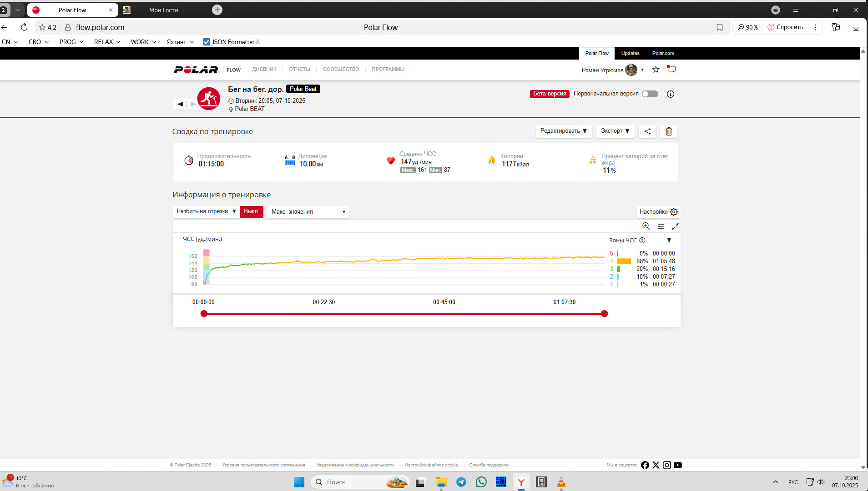868x491 pixels.
Task: Open Polar YouTube channel
Action: [x=678, y=465]
